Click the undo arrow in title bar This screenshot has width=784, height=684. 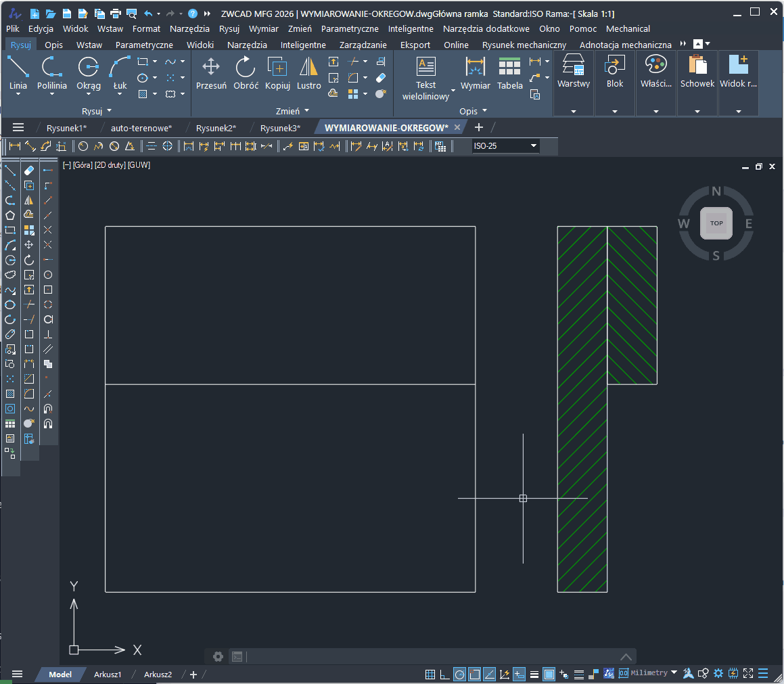pyautogui.click(x=148, y=14)
